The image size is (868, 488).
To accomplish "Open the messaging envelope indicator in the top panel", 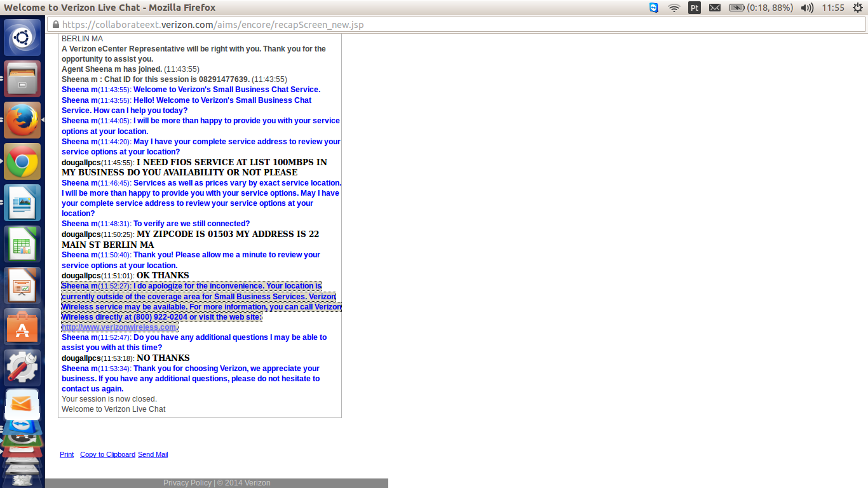I will pyautogui.click(x=715, y=8).
